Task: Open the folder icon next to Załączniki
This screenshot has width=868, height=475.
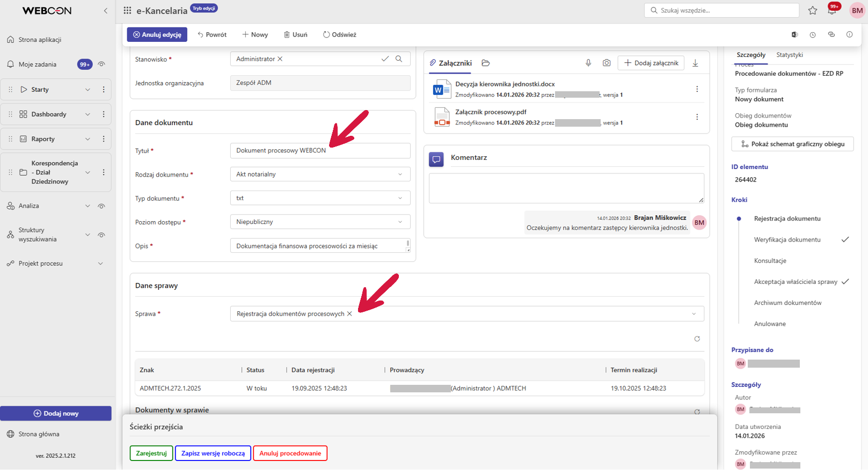Action: (x=486, y=63)
